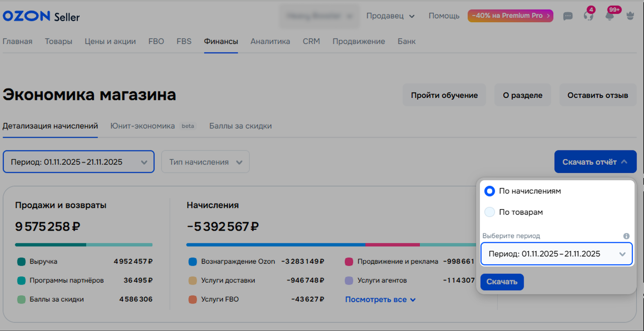Screen dimensions: 644x331
Task: Select the По товарам radio option
Action: pyautogui.click(x=490, y=212)
